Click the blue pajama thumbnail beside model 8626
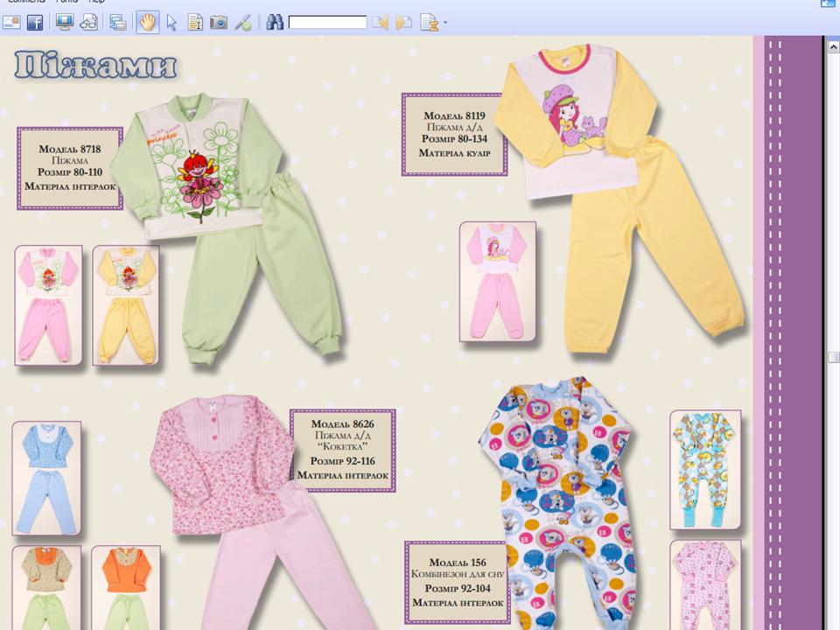Screen dimensions: 840x630 [x=46, y=478]
